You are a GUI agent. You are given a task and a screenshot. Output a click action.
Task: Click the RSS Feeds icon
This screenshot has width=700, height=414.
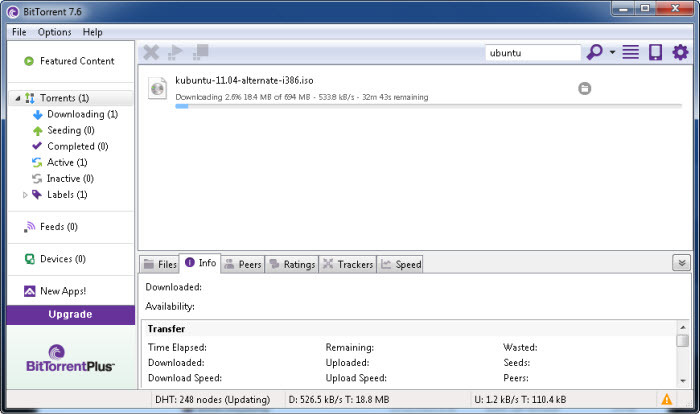[x=29, y=227]
